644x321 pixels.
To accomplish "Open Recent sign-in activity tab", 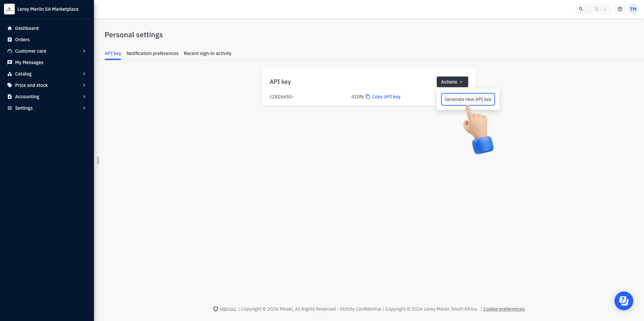I will pos(208,53).
